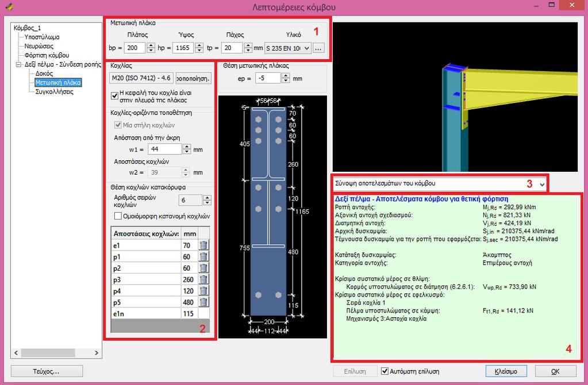Viewport: 588px width, 385px height.
Task: Adjust the bp width spinner
Action: (151, 48)
